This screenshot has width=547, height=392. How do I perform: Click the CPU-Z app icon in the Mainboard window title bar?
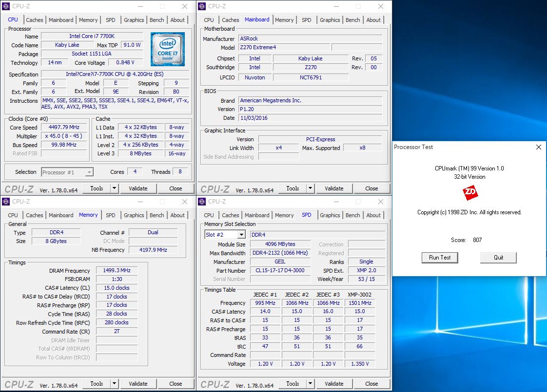[x=202, y=6]
